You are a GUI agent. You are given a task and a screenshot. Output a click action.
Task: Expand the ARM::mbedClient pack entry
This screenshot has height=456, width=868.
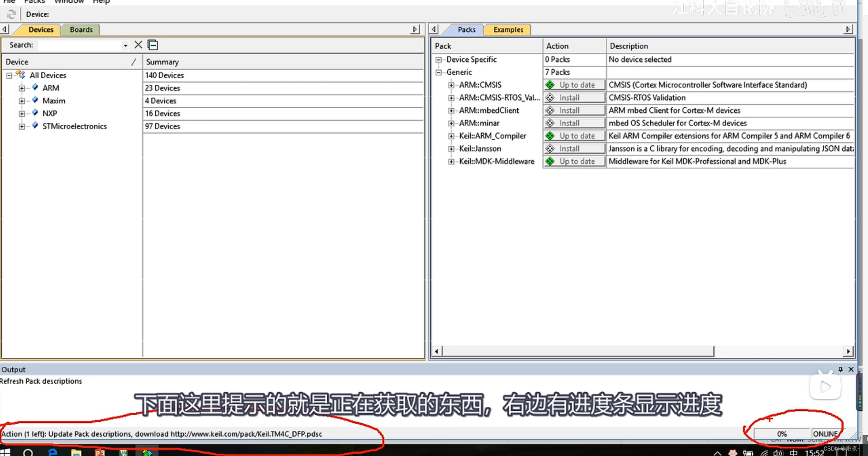click(x=451, y=110)
